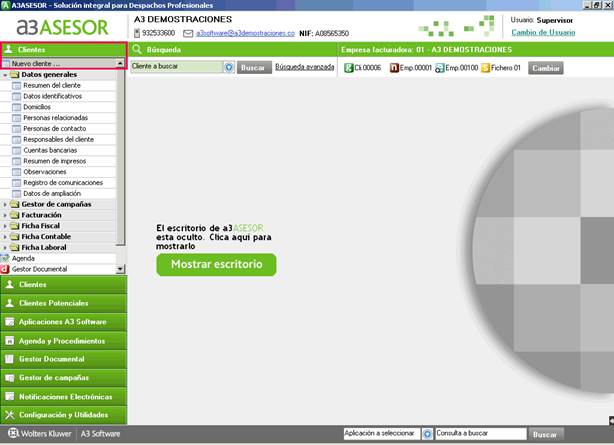Viewport: 614px width, 445px height.
Task: Click the email envelope icon in header
Action: [x=188, y=33]
